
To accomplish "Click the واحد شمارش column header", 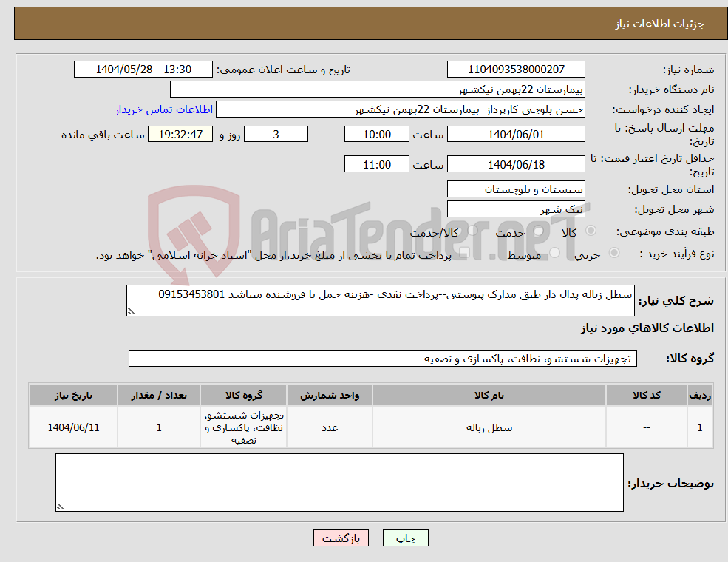I will click(329, 396).
